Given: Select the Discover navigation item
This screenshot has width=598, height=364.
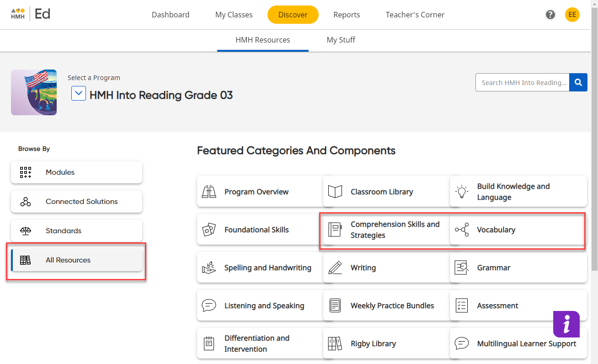Looking at the screenshot, I should tap(293, 14).
